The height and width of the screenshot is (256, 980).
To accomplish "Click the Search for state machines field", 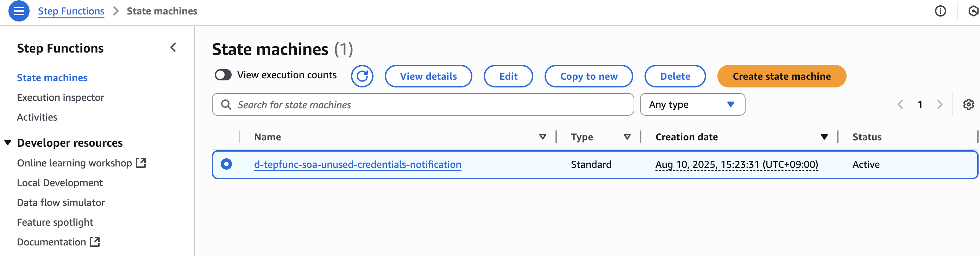I will [422, 104].
